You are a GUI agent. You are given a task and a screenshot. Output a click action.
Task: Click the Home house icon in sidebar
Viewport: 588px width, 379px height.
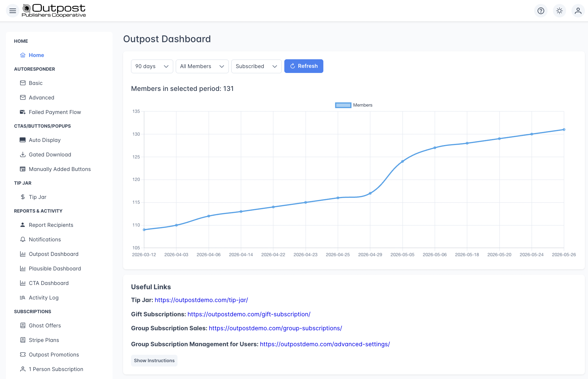(23, 55)
